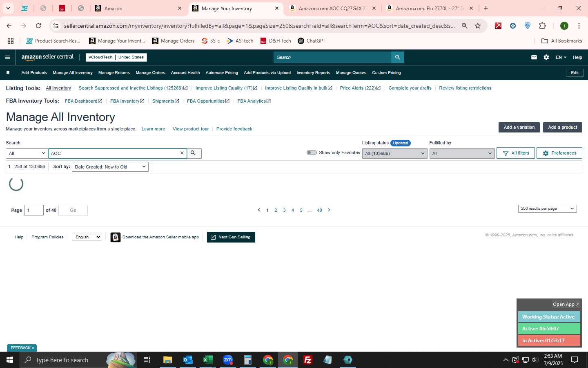Open the messages envelope icon

(x=534, y=57)
